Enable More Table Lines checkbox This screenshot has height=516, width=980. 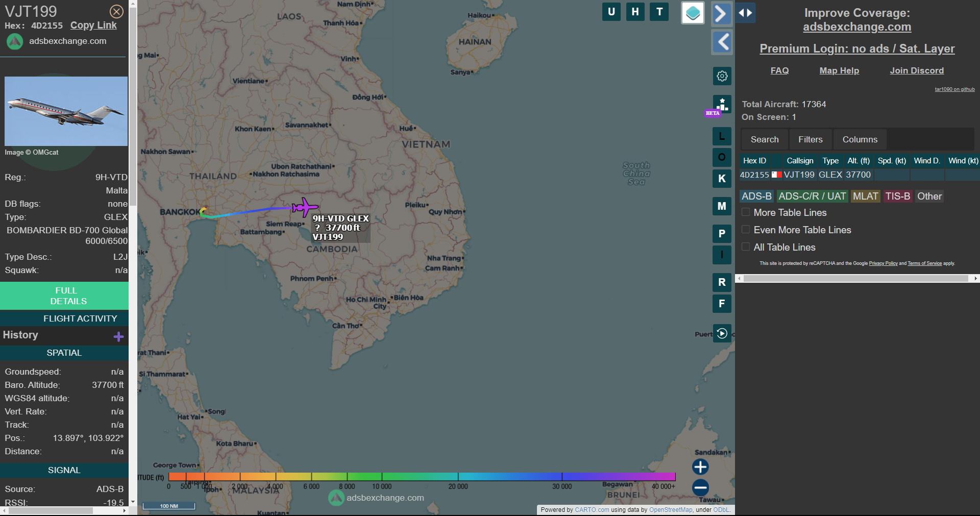746,212
